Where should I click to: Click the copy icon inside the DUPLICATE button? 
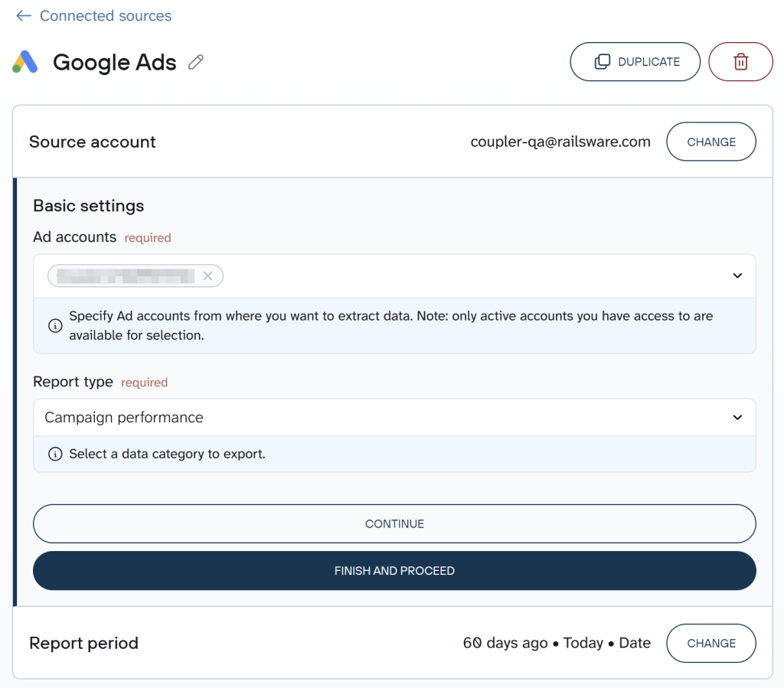point(603,61)
